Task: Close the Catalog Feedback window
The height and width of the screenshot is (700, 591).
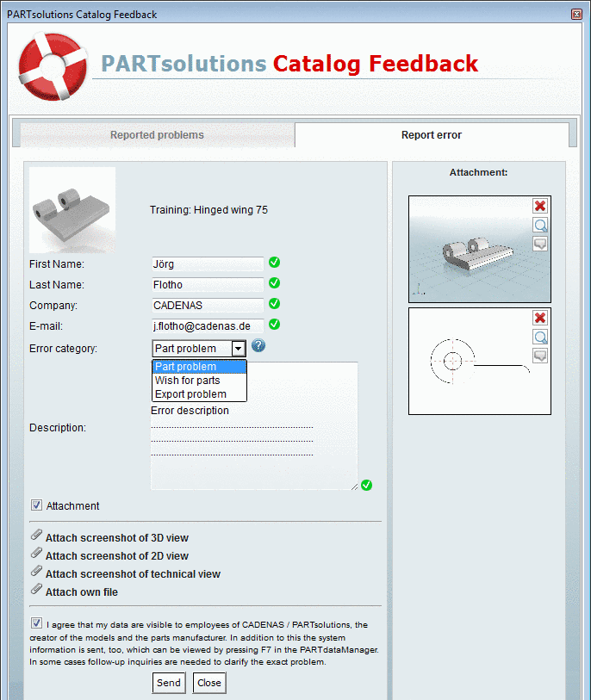Action: click(x=576, y=15)
